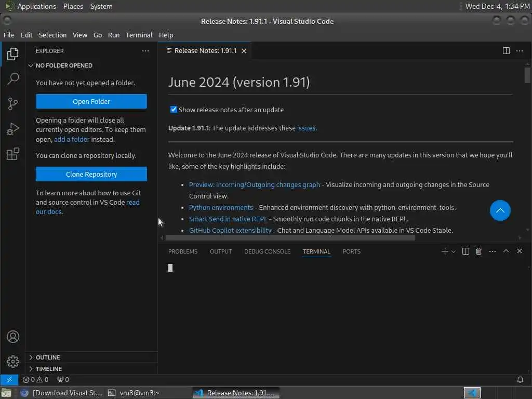Open the File menu
This screenshot has height=399, width=532.
click(x=9, y=35)
